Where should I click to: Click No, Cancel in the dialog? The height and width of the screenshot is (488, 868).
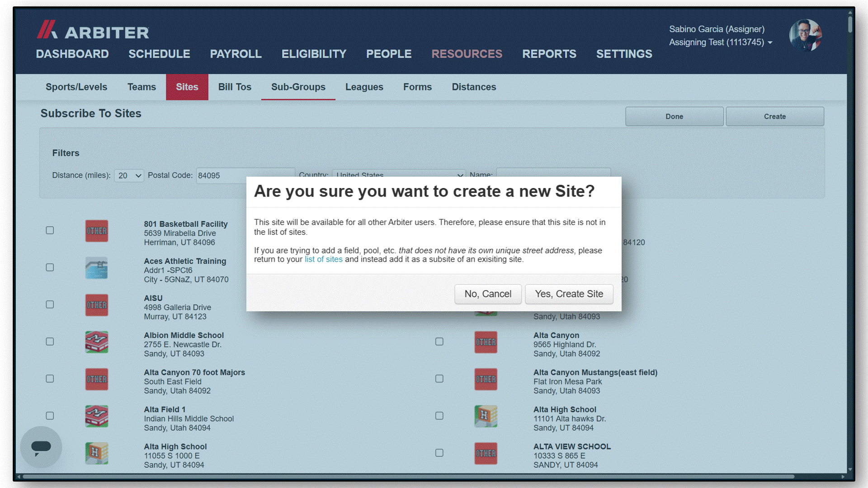click(x=488, y=294)
